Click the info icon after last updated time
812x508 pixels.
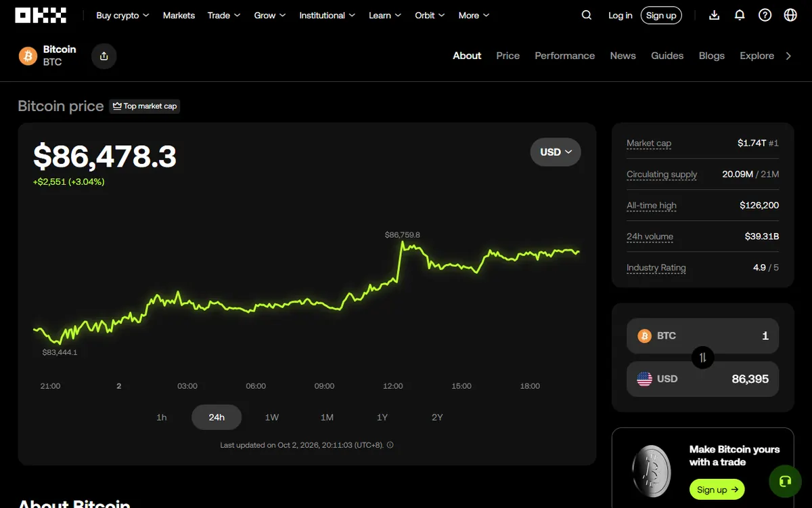[390, 445]
